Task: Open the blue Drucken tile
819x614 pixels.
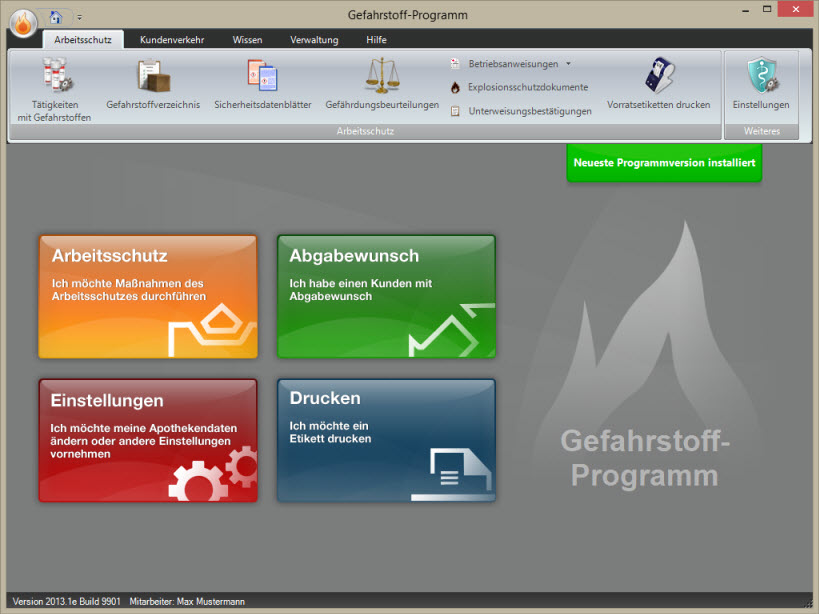Action: (386, 441)
